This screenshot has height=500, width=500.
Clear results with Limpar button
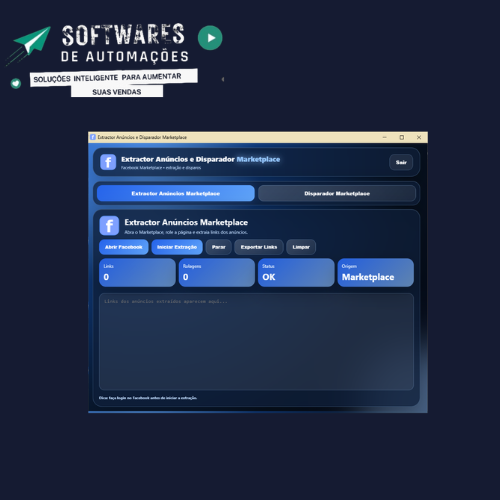301,247
